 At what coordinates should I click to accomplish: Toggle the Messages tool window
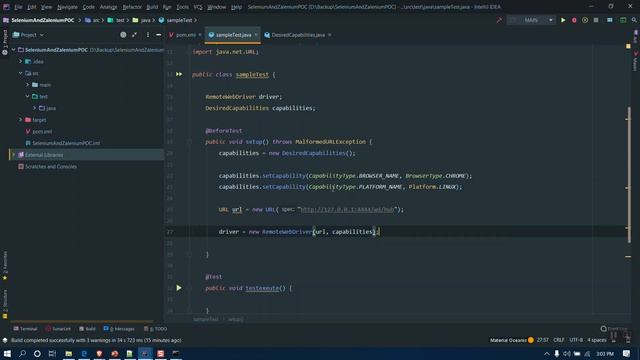coord(119,329)
